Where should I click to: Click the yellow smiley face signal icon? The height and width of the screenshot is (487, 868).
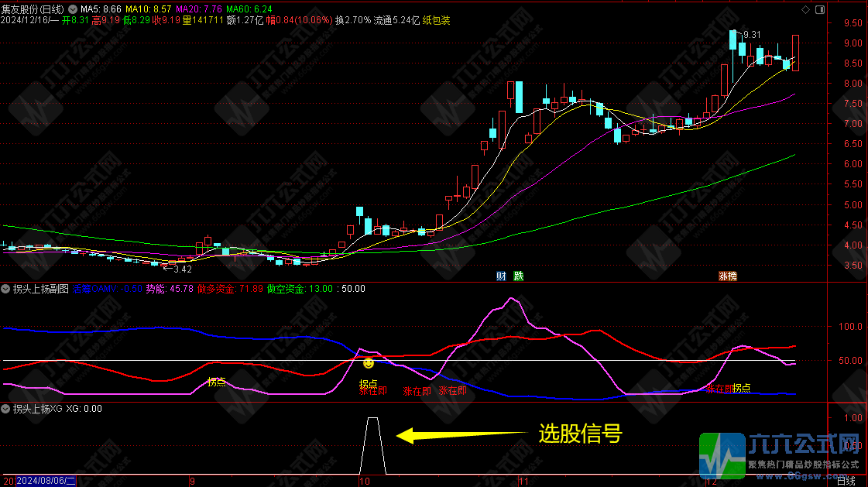point(369,362)
